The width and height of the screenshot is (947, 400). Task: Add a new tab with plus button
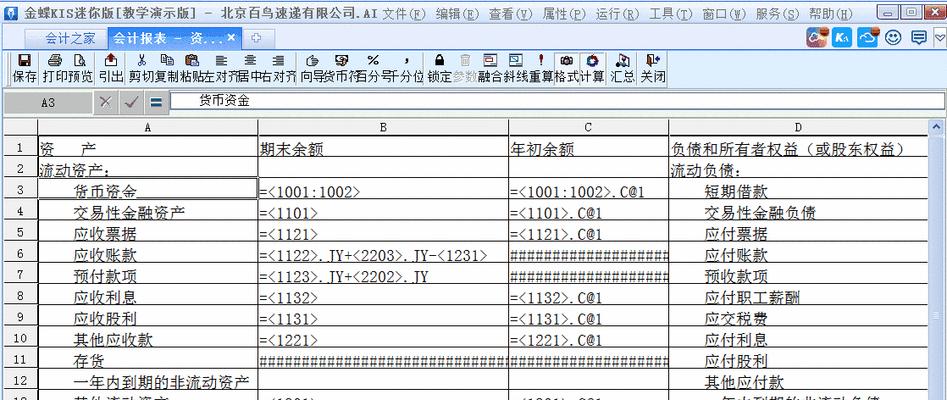coord(256,38)
